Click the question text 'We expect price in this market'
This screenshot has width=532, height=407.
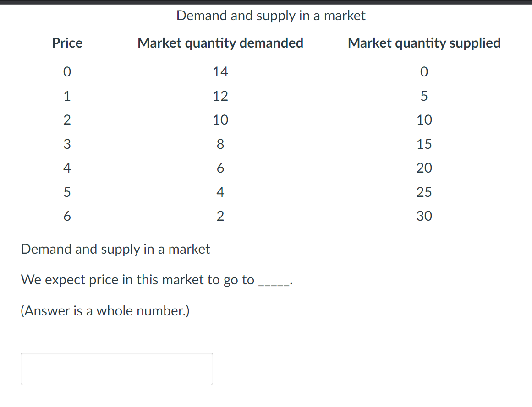[x=137, y=280]
